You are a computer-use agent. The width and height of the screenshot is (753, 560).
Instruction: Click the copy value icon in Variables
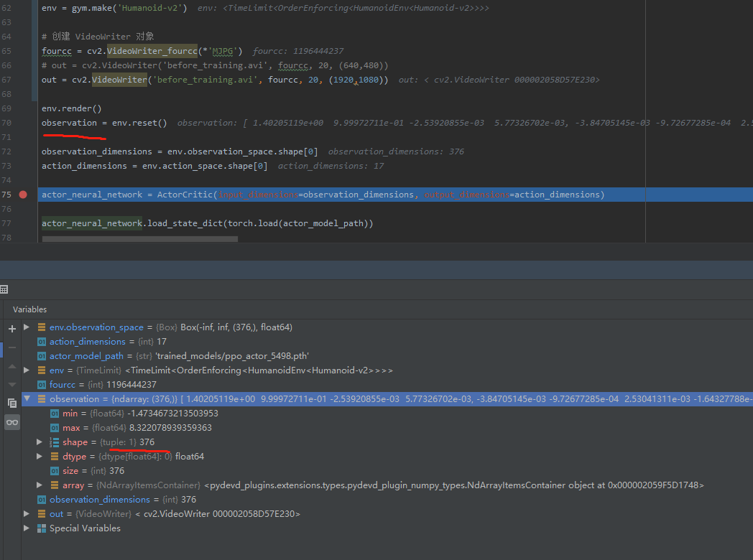12,403
